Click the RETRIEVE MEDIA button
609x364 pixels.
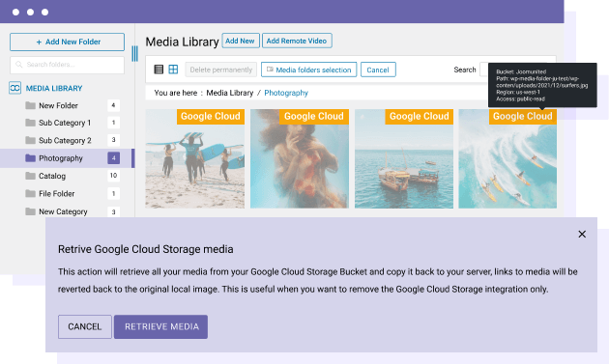(160, 326)
